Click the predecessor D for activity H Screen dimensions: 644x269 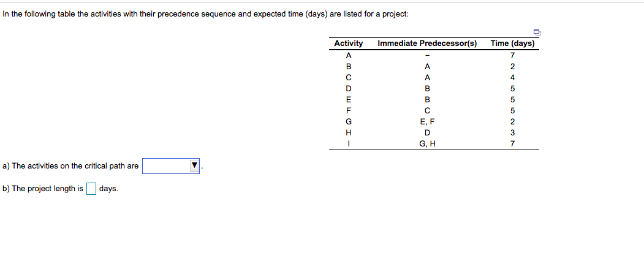(x=427, y=132)
